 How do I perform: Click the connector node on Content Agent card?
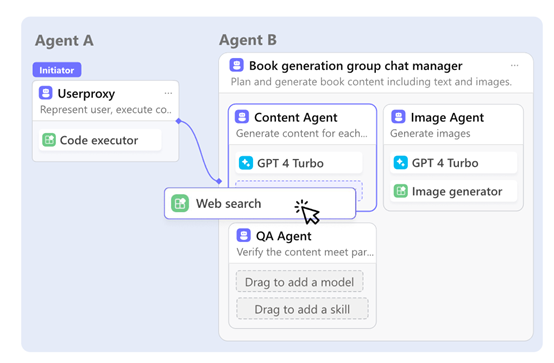[x=219, y=181]
